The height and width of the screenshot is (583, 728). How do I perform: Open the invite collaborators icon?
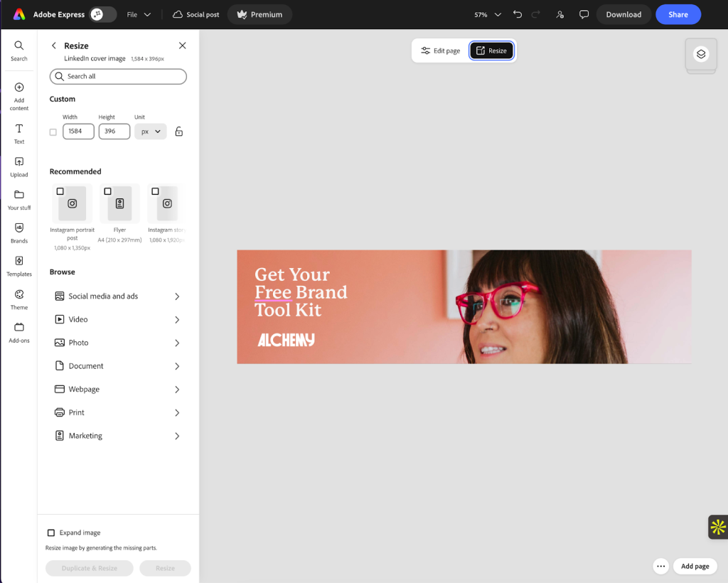pos(560,14)
